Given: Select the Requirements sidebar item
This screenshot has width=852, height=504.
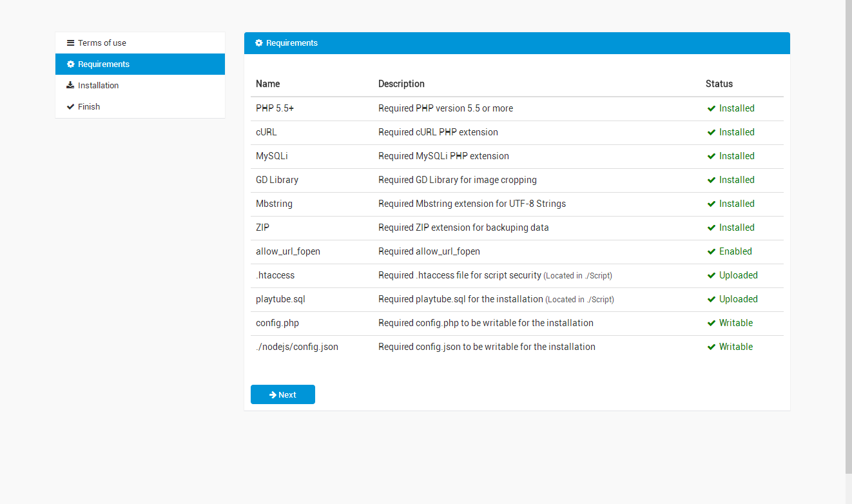Looking at the screenshot, I should click(103, 64).
